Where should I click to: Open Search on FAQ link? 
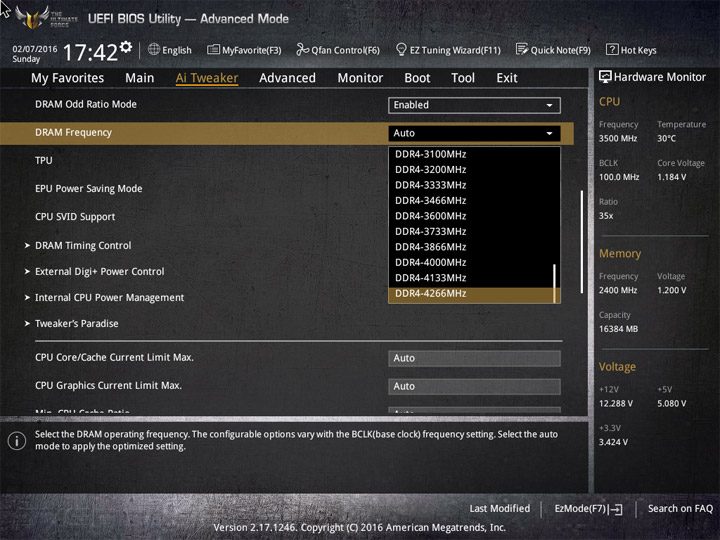tap(680, 508)
